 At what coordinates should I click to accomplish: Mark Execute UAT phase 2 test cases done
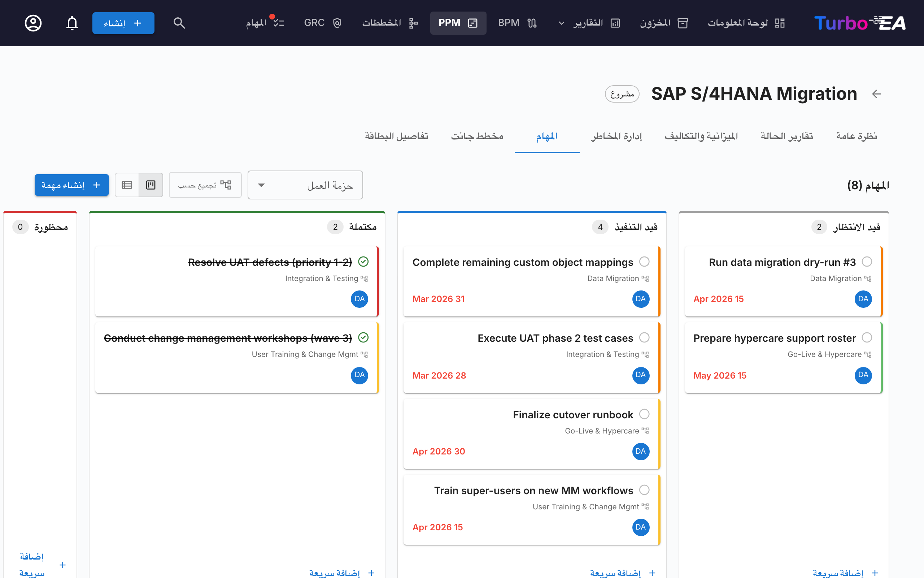pyautogui.click(x=644, y=337)
